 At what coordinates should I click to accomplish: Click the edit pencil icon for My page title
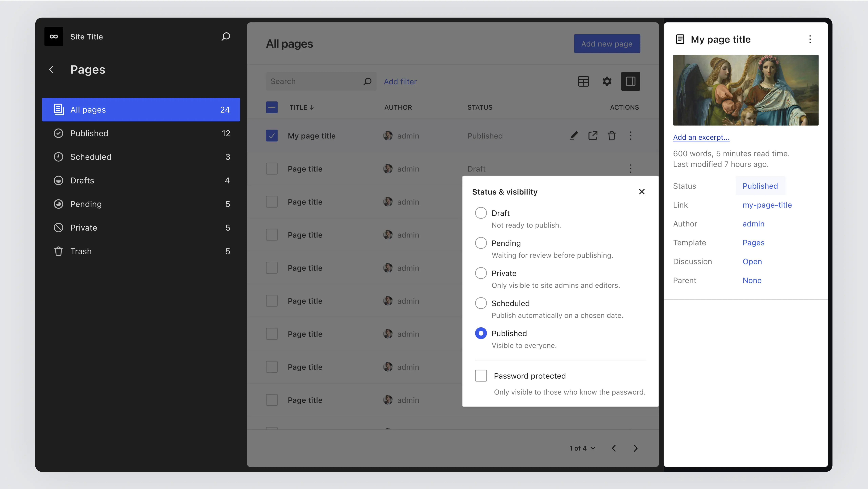(x=574, y=136)
